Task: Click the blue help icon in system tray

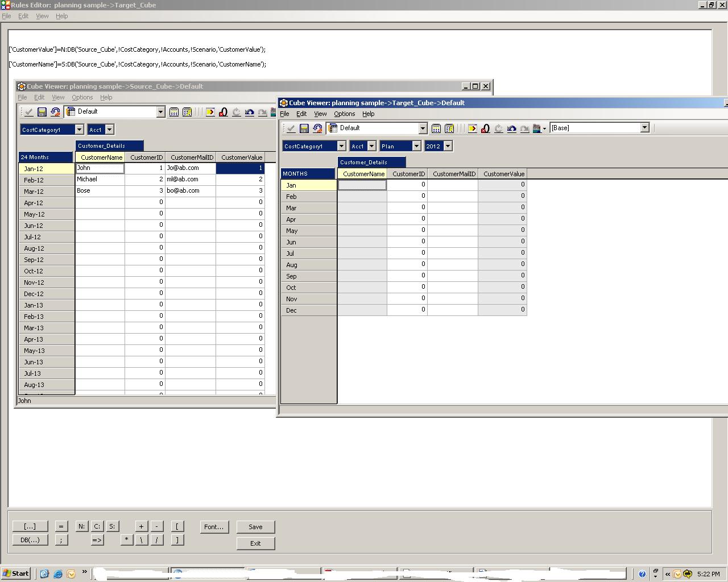Action: click(642, 574)
